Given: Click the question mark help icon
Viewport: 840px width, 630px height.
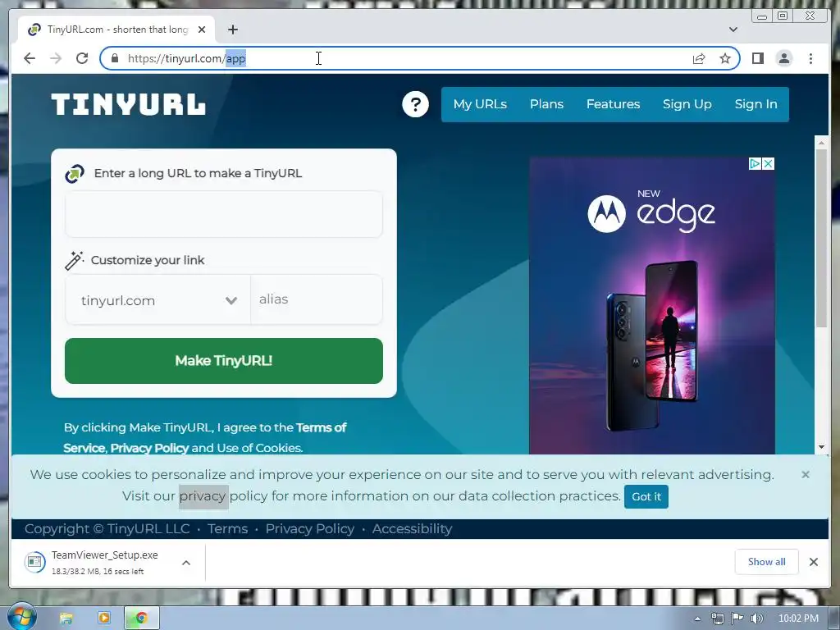Looking at the screenshot, I should (x=415, y=104).
